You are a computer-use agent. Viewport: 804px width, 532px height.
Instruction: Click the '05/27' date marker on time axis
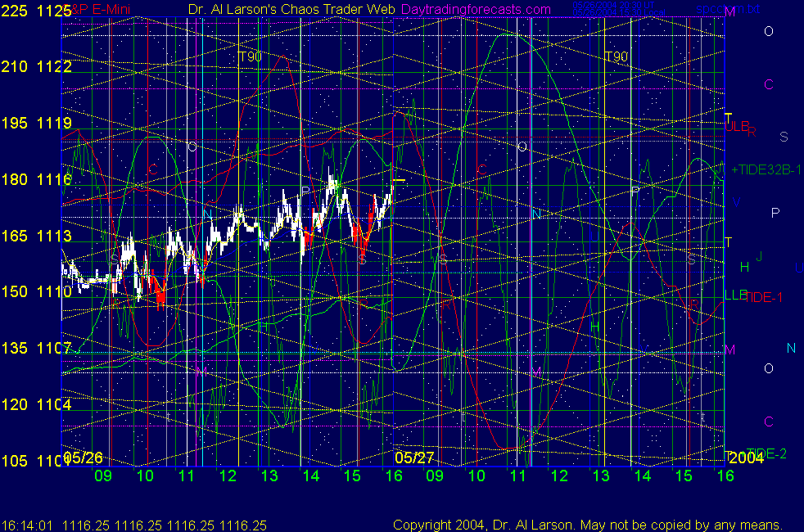(x=414, y=458)
